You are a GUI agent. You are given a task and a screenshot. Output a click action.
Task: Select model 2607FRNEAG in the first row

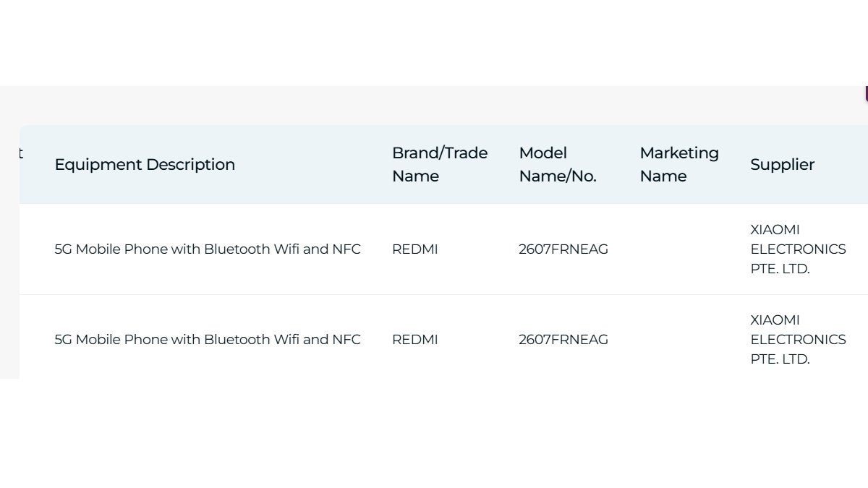pyautogui.click(x=563, y=249)
